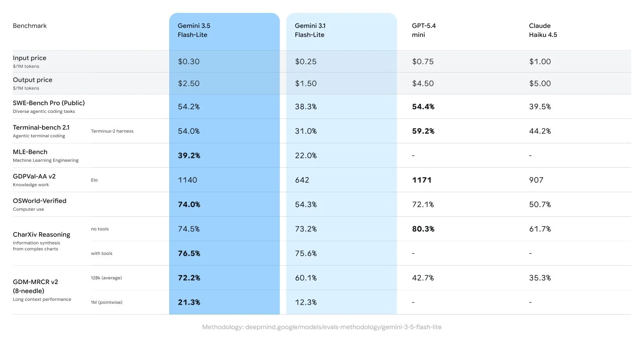
Task: Select the MLE-Bench row label
Action: (x=30, y=152)
